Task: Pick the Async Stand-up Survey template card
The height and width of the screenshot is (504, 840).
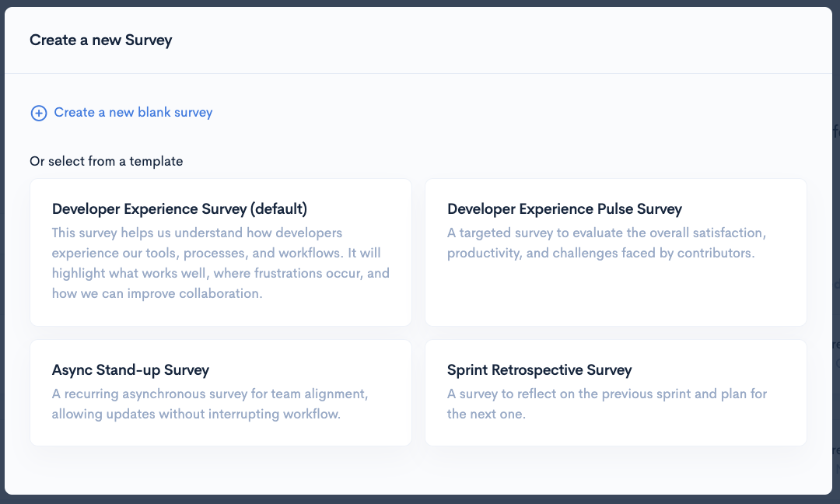Action: [220, 392]
